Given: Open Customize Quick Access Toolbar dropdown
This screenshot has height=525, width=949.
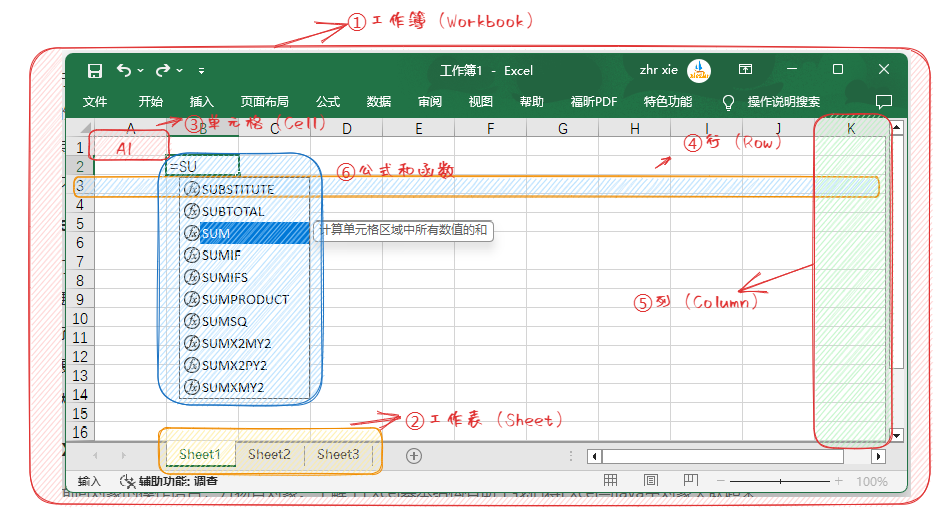Looking at the screenshot, I should tap(202, 71).
